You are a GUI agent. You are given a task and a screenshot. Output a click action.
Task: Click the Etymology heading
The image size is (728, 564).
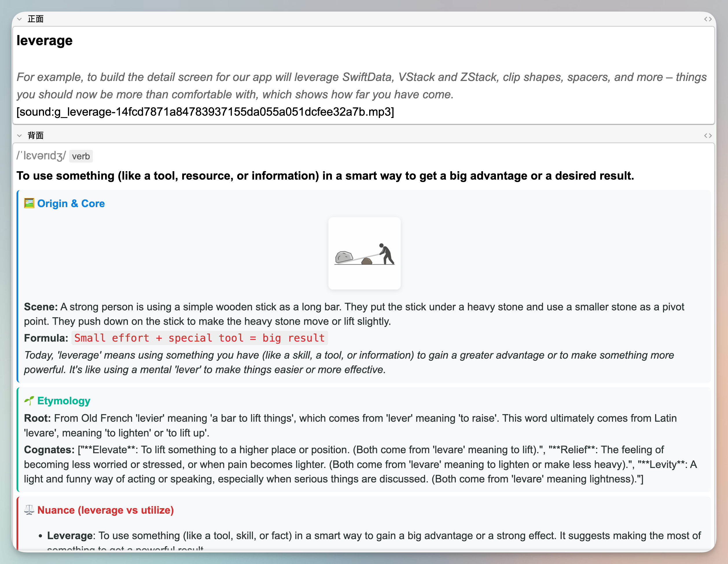pos(64,401)
